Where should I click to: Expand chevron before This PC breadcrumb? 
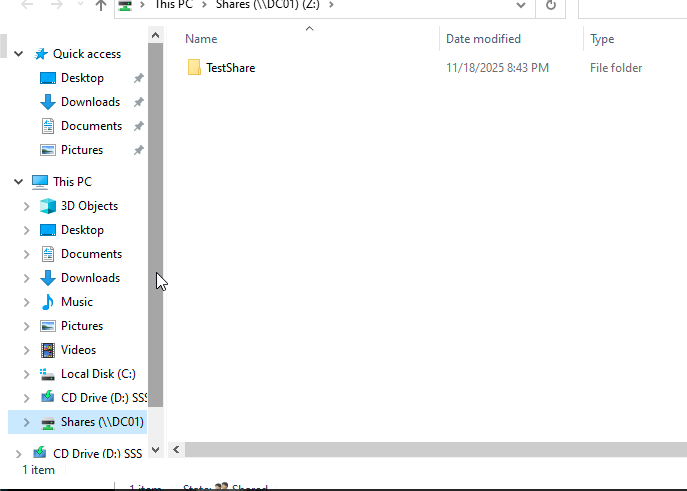[x=142, y=5]
